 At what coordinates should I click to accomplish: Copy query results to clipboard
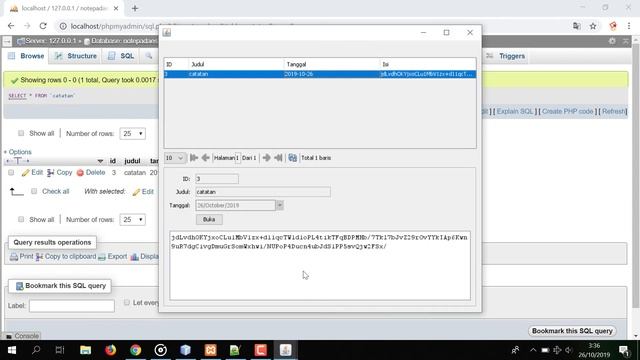[66, 257]
